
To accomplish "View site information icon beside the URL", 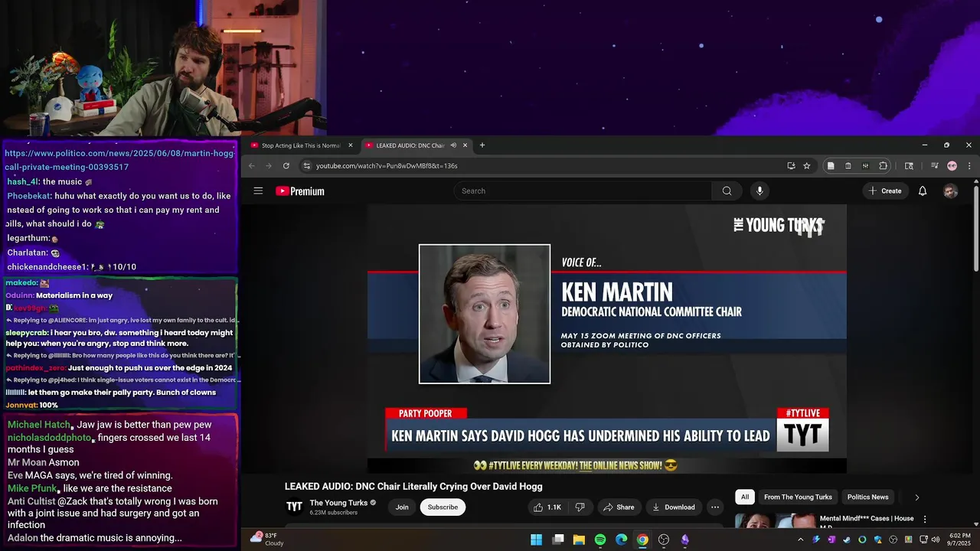I will (x=306, y=165).
